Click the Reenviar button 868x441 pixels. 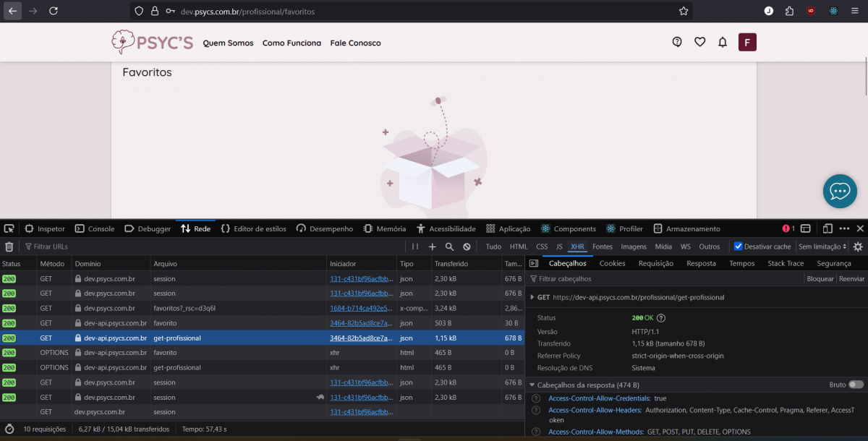pyautogui.click(x=851, y=278)
